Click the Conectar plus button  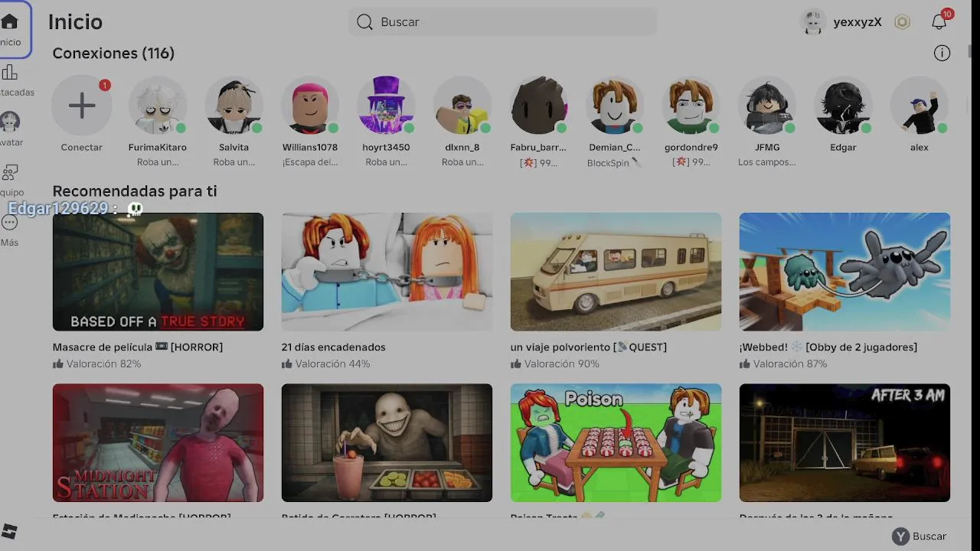point(82,106)
